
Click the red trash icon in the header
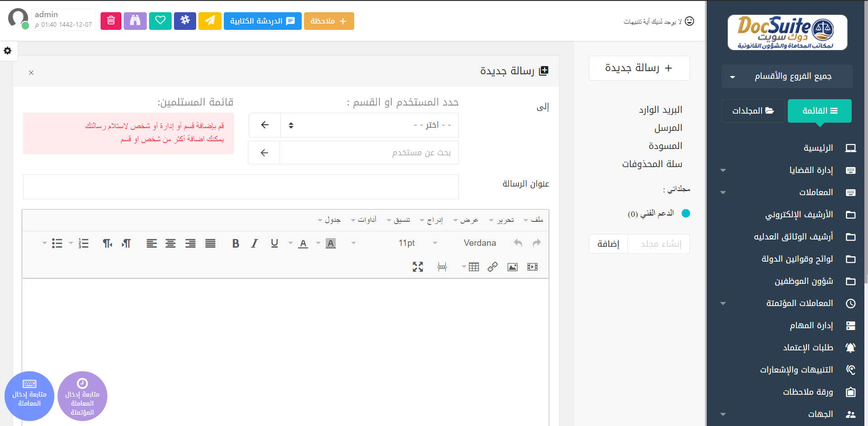tap(111, 21)
